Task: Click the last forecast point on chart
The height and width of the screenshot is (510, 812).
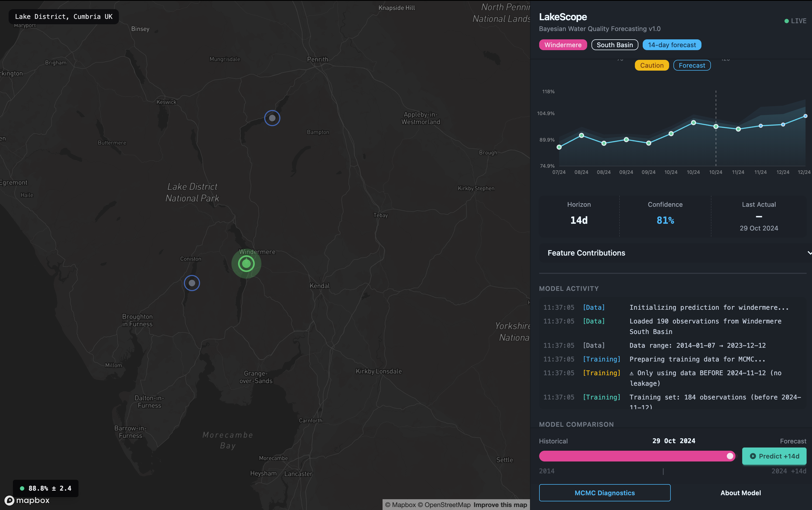Action: pyautogui.click(x=805, y=116)
